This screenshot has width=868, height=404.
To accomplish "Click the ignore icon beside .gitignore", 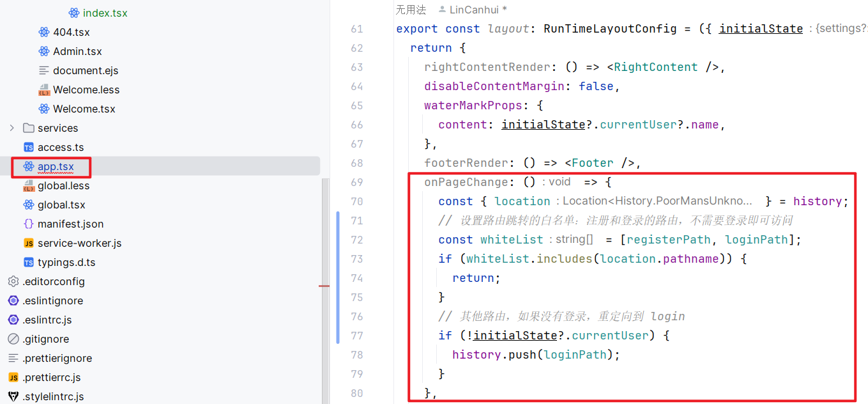I will coord(13,339).
